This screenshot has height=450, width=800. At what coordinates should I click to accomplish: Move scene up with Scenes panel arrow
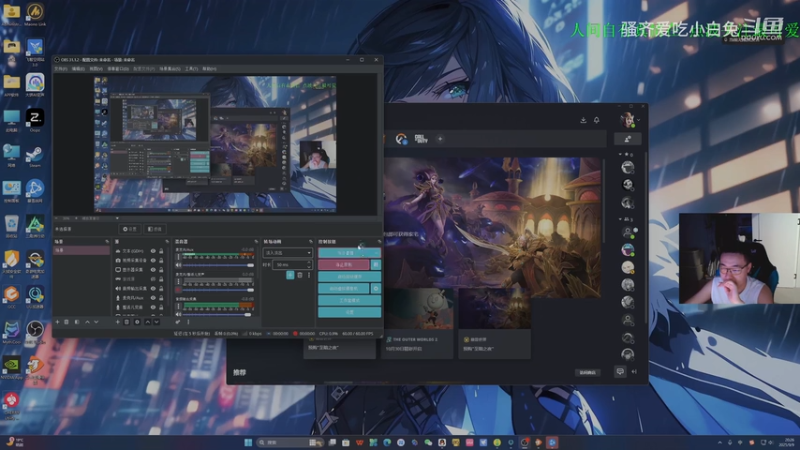point(87,322)
